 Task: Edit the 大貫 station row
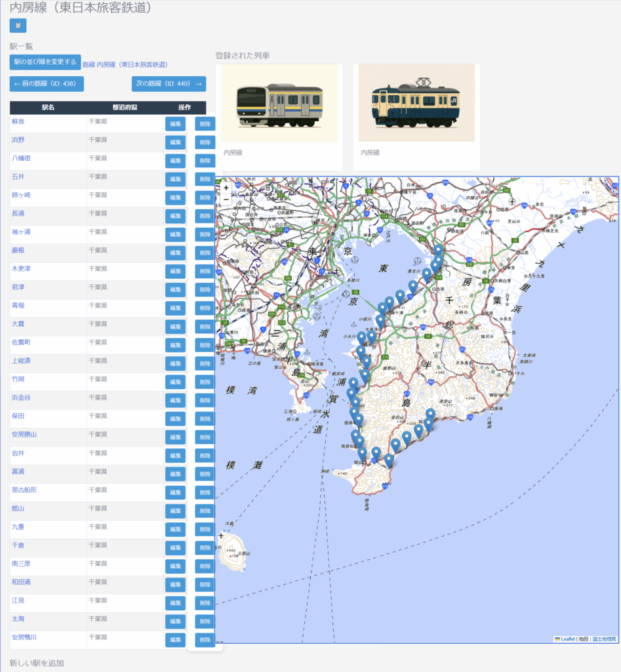coord(176,327)
